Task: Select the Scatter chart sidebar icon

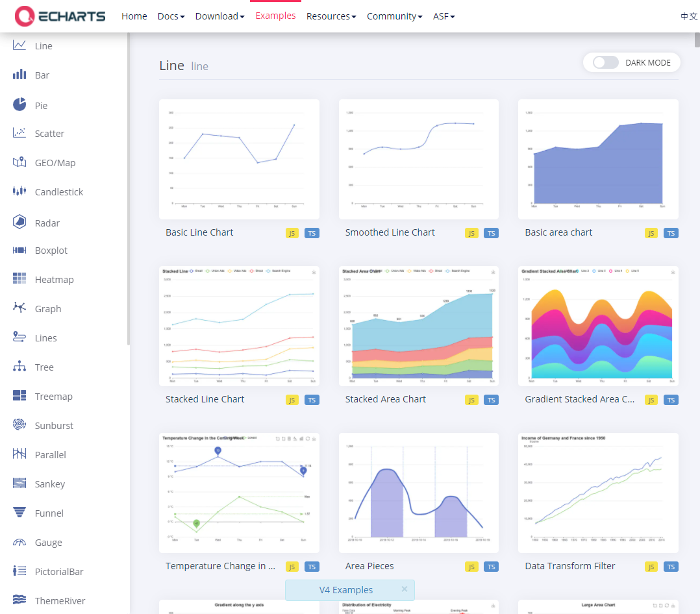Action: coord(19,133)
